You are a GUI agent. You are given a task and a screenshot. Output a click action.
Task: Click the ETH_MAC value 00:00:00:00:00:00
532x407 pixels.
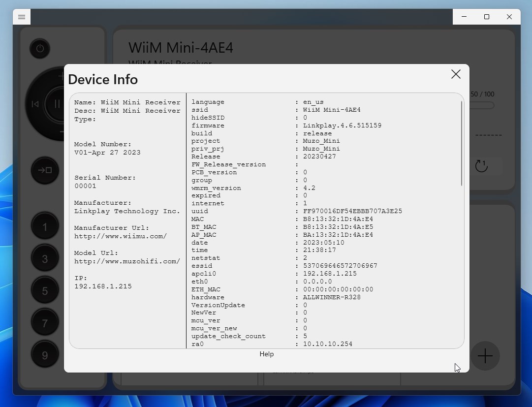(338, 289)
